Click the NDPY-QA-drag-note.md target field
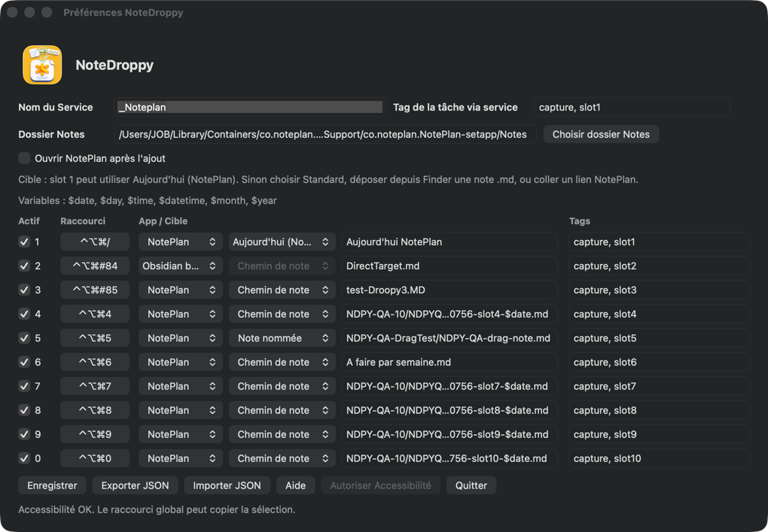Image resolution: width=768 pixels, height=532 pixels. click(x=450, y=338)
